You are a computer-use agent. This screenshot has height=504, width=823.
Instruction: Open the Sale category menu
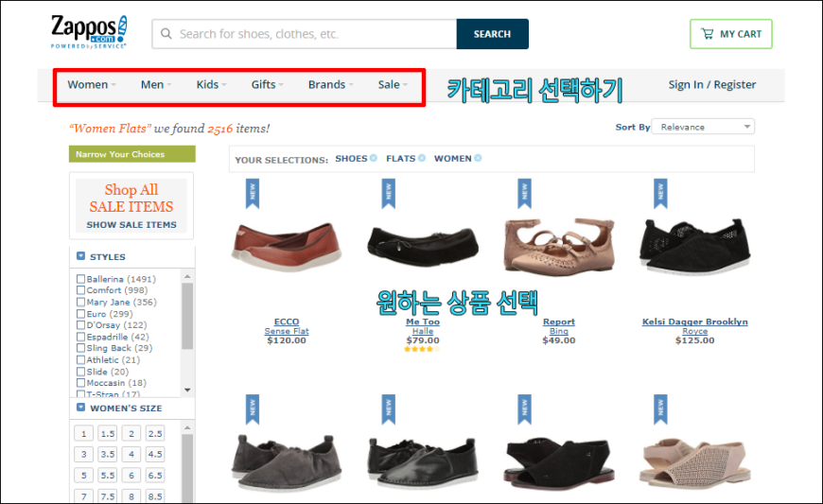click(x=393, y=85)
